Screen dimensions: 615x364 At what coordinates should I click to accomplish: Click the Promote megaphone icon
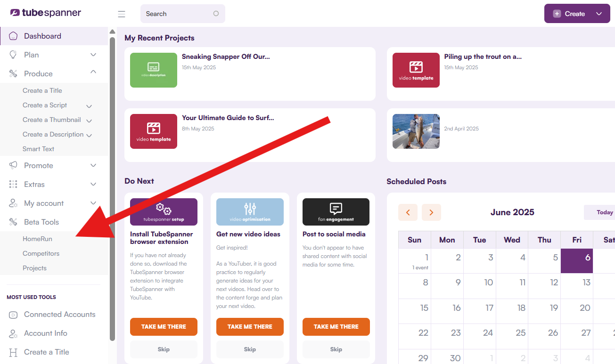[13, 166]
